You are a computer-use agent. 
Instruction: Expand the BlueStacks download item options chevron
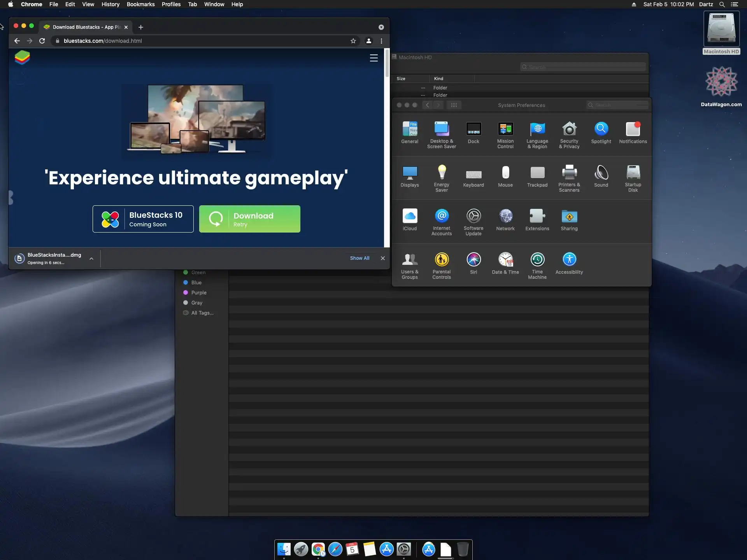tap(91, 258)
